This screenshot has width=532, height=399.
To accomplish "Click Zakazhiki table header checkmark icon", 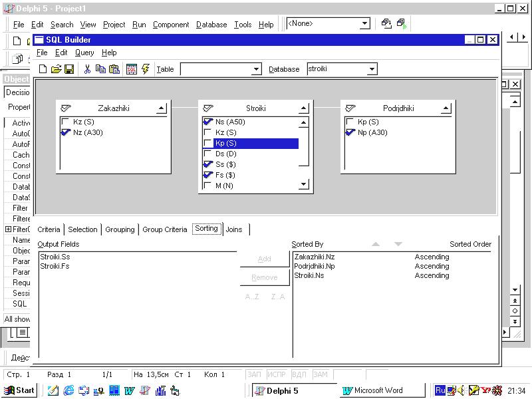I will pos(65,108).
